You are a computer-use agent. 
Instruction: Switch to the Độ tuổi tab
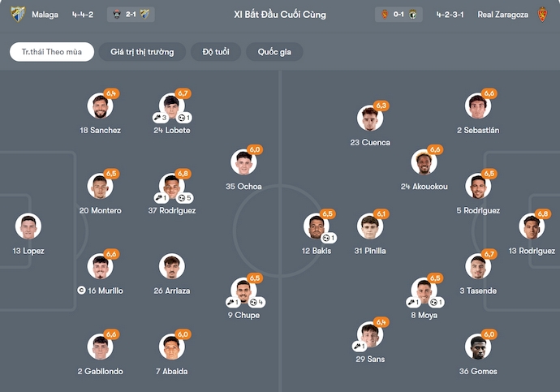[216, 52]
